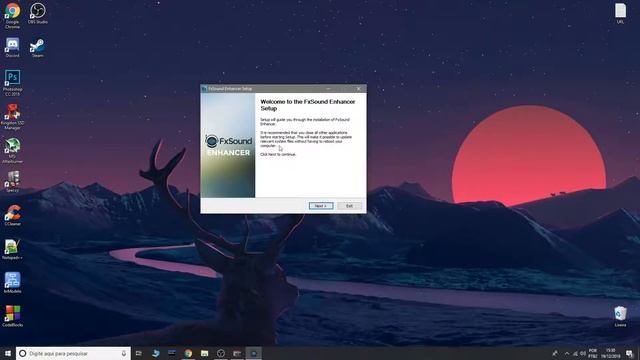
Task: Select the Steam desktop icon
Action: pyautogui.click(x=38, y=47)
